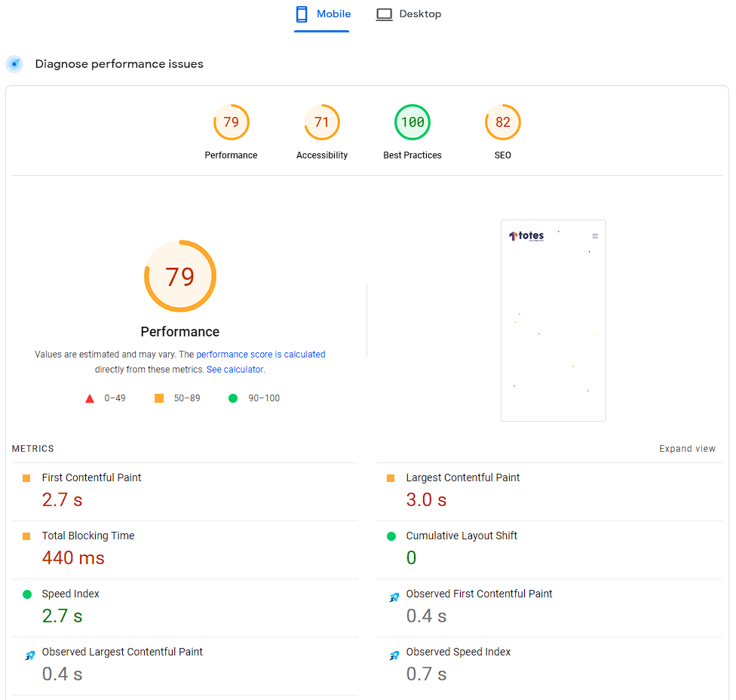Click the Cumulative Layout Shift green circle
Image resolution: width=736 pixels, height=700 pixels.
(391, 536)
